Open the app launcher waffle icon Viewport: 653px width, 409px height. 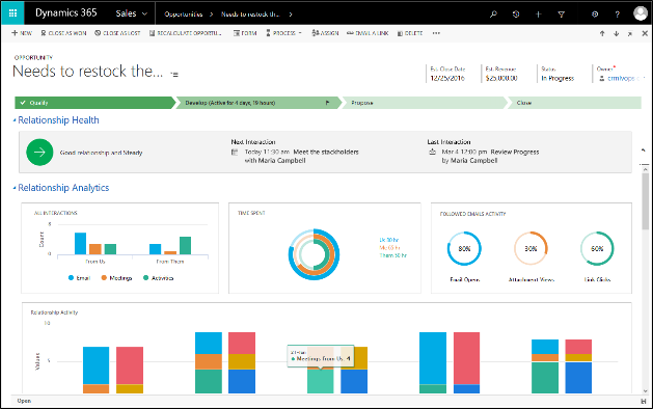(15, 14)
